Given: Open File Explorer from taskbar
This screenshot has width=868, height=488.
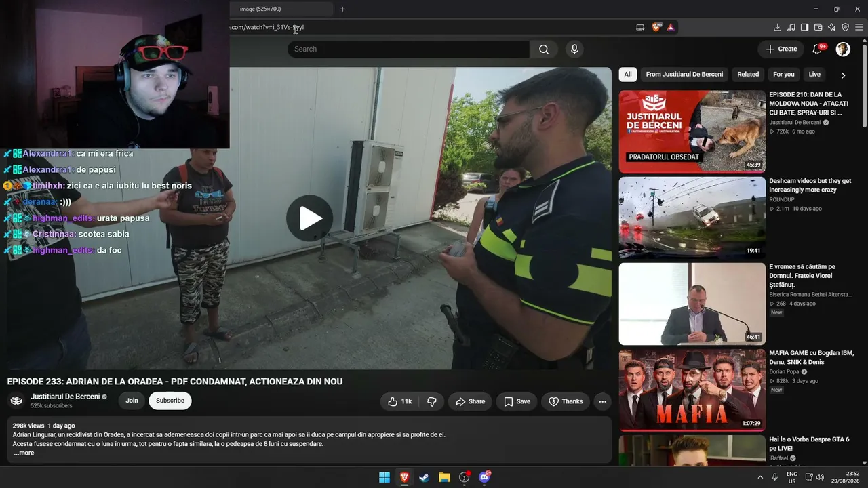Looking at the screenshot, I should [x=444, y=477].
